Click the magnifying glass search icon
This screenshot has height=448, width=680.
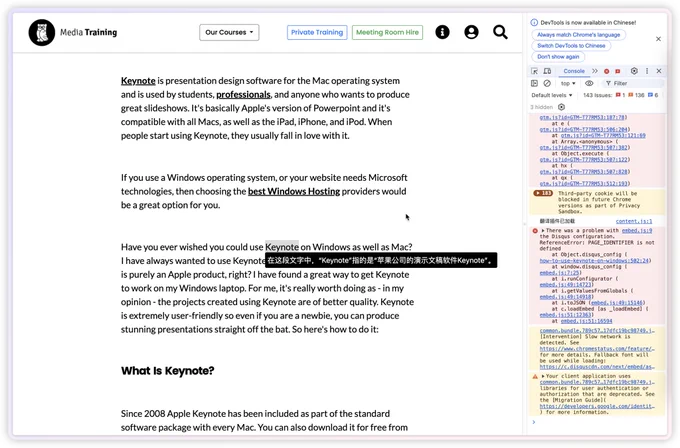click(x=500, y=32)
